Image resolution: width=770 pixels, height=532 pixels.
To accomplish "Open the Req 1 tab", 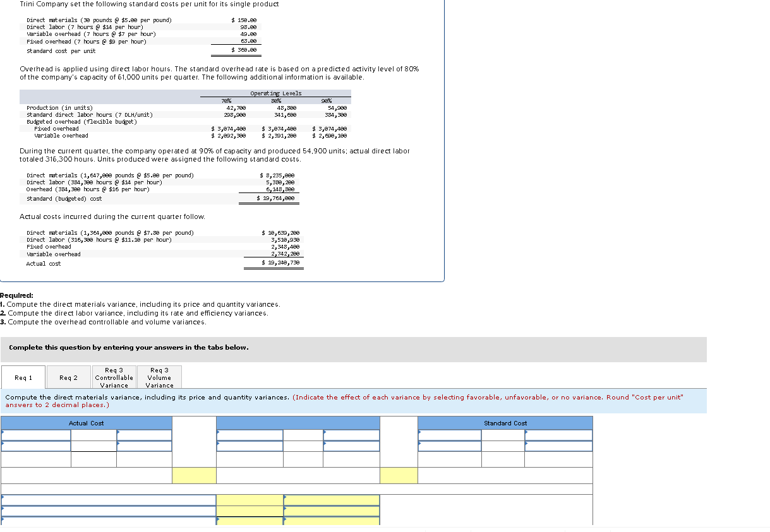I will 23,377.
